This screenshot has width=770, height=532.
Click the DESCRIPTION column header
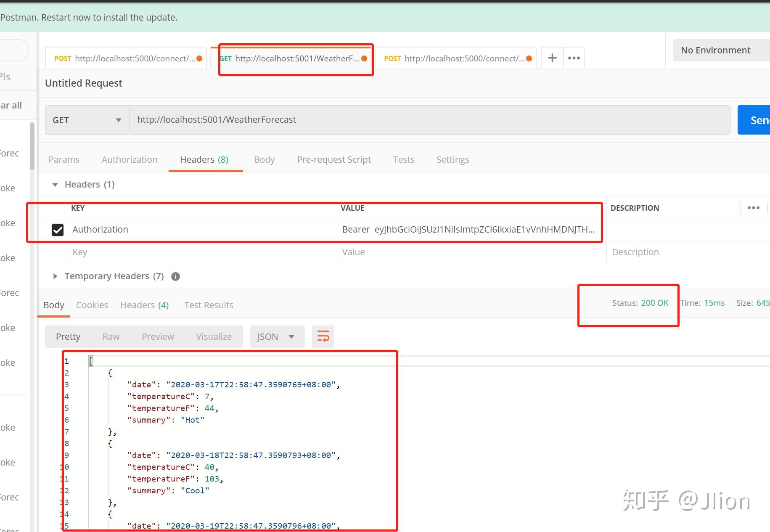635,208
